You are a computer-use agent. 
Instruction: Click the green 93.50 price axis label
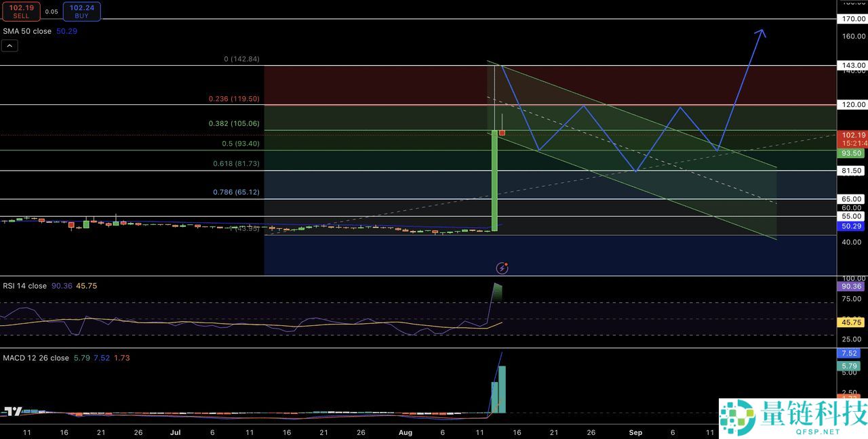coord(852,154)
